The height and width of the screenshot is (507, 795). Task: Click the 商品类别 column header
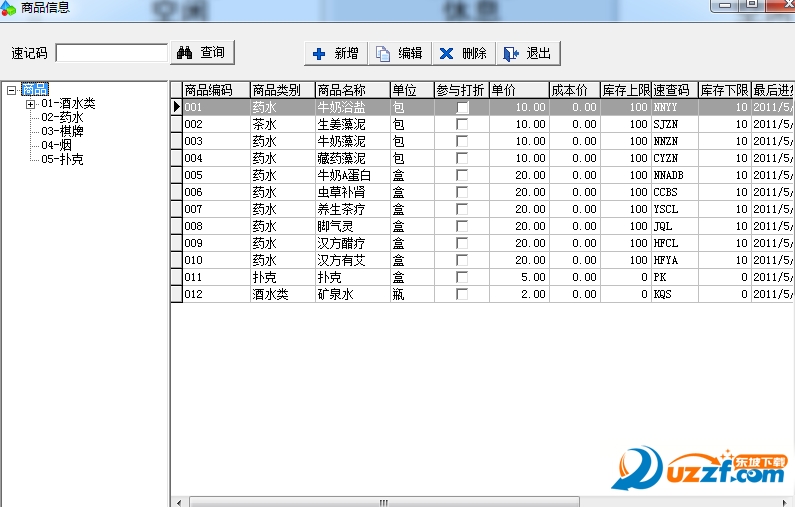(283, 90)
